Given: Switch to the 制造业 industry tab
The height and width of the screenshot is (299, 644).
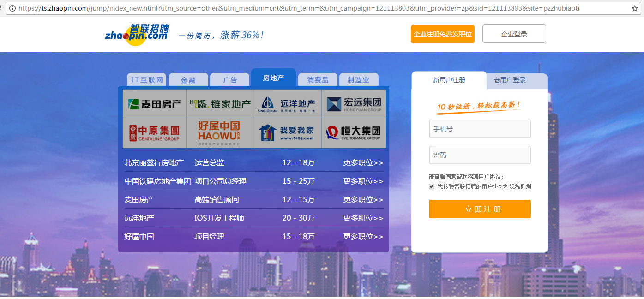Looking at the screenshot, I should [x=359, y=80].
